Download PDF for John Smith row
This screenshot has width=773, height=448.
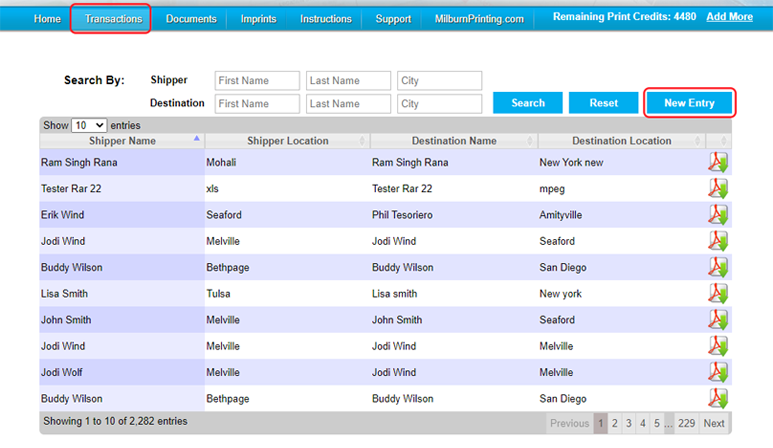click(717, 320)
